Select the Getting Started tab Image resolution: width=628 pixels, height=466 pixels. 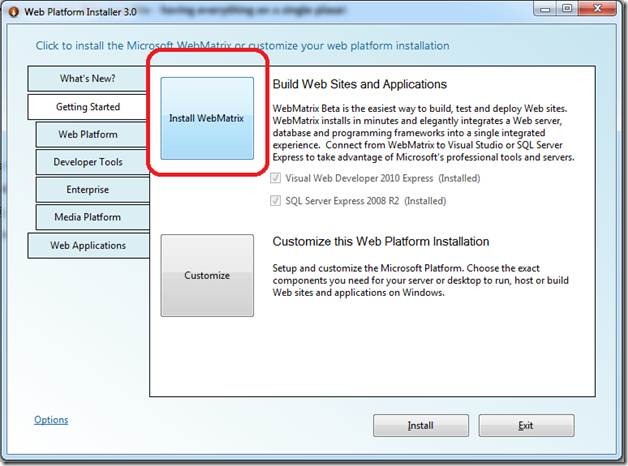pyautogui.click(x=88, y=107)
